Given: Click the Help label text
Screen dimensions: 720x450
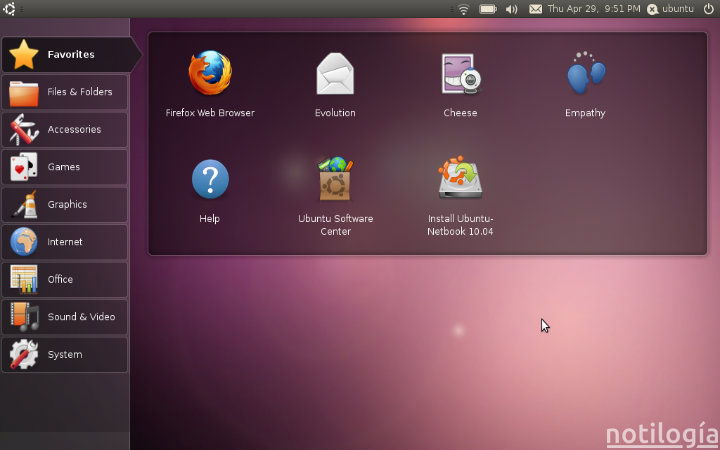Looking at the screenshot, I should 209,219.
